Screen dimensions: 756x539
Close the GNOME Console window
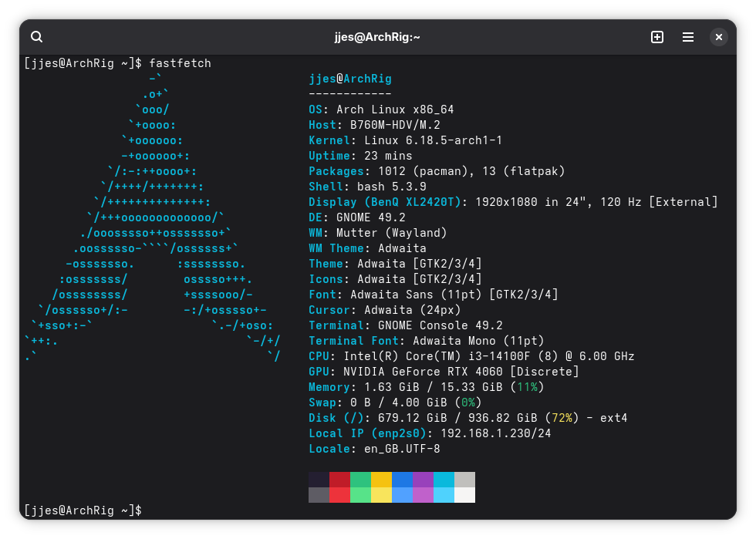click(x=718, y=37)
